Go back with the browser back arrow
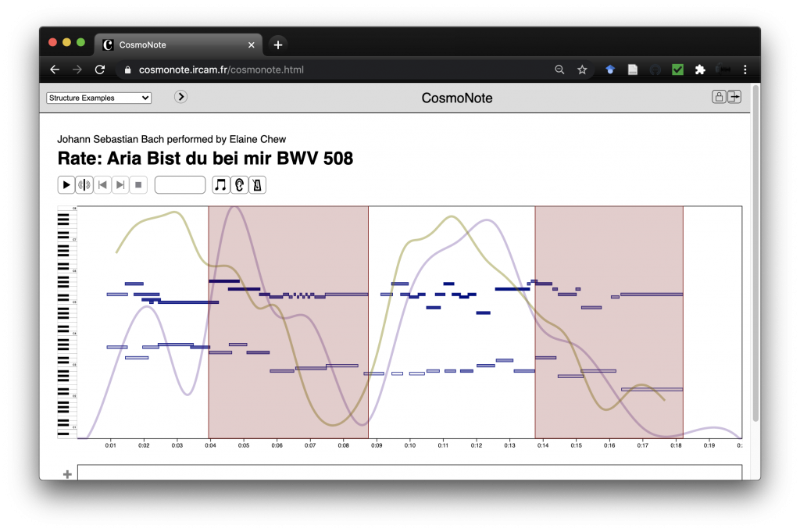Image resolution: width=800 pixels, height=532 pixels. 55,70
